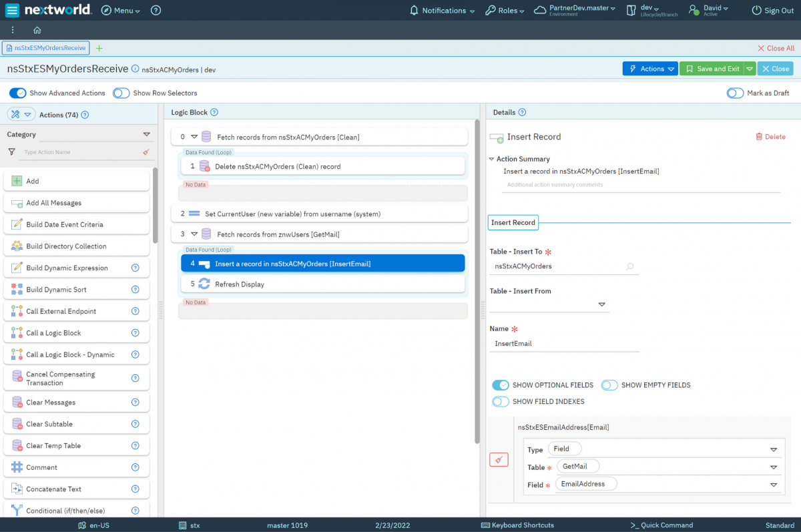
Task: Collapse the Fetch records from znwUsers step
Action: tap(194, 234)
